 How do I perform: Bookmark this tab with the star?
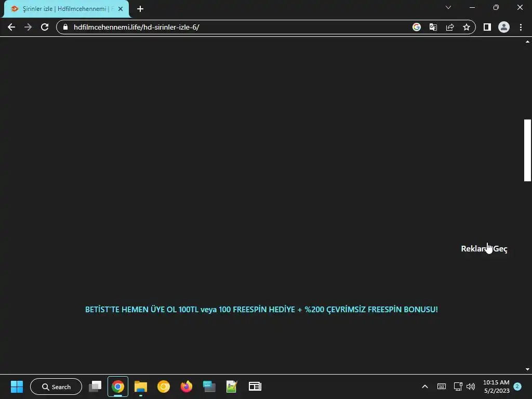tap(467, 27)
